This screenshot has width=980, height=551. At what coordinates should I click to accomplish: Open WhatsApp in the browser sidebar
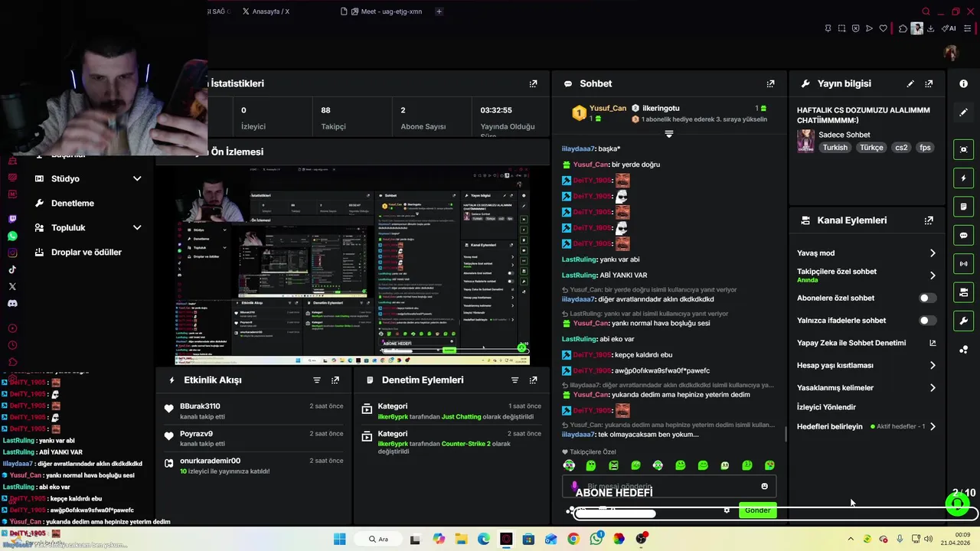(x=12, y=236)
